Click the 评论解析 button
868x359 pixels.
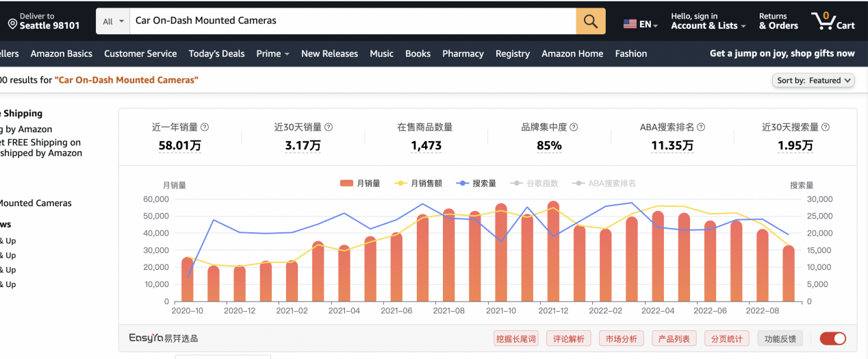point(568,338)
